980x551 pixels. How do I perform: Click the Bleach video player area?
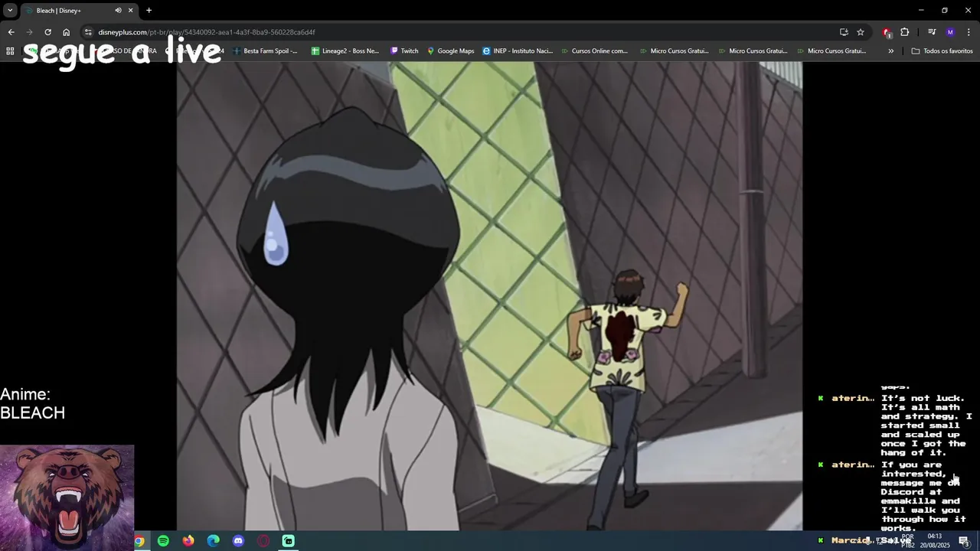tap(490, 295)
